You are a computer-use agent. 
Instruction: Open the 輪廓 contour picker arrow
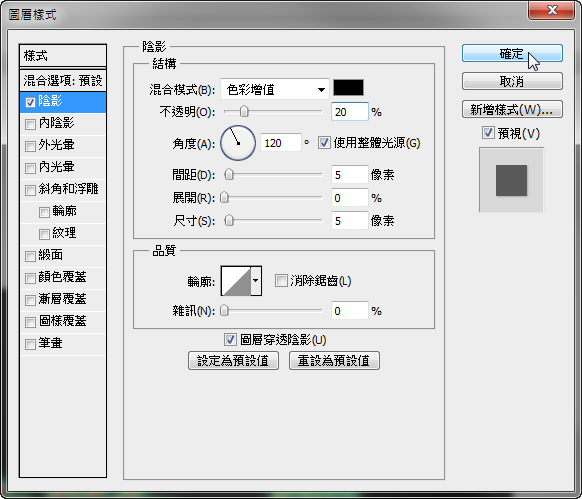click(256, 281)
